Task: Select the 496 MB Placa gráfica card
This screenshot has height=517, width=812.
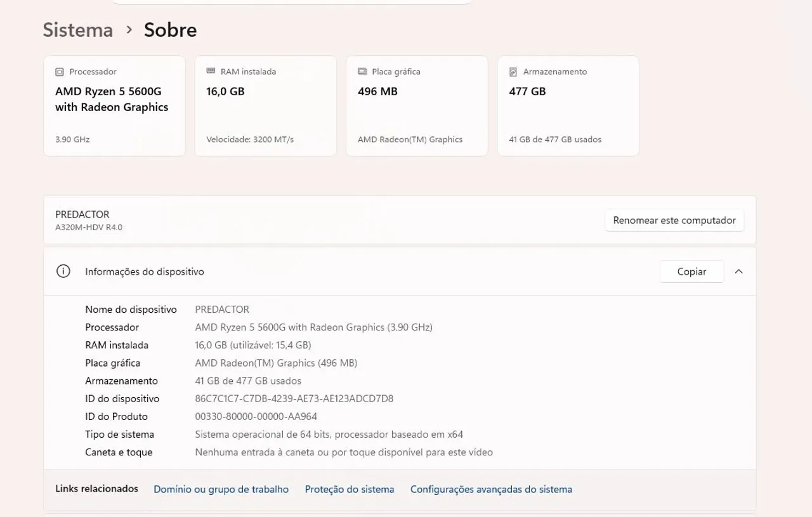Action: pyautogui.click(x=417, y=106)
